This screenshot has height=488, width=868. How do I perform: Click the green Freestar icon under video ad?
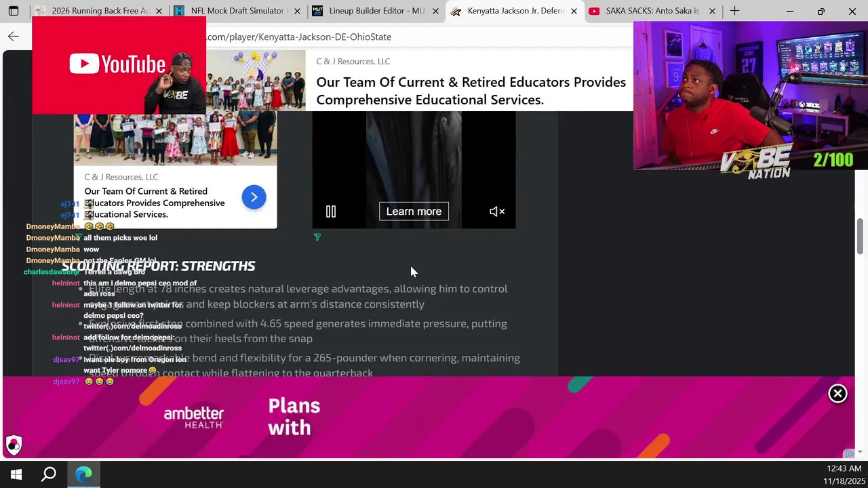317,237
